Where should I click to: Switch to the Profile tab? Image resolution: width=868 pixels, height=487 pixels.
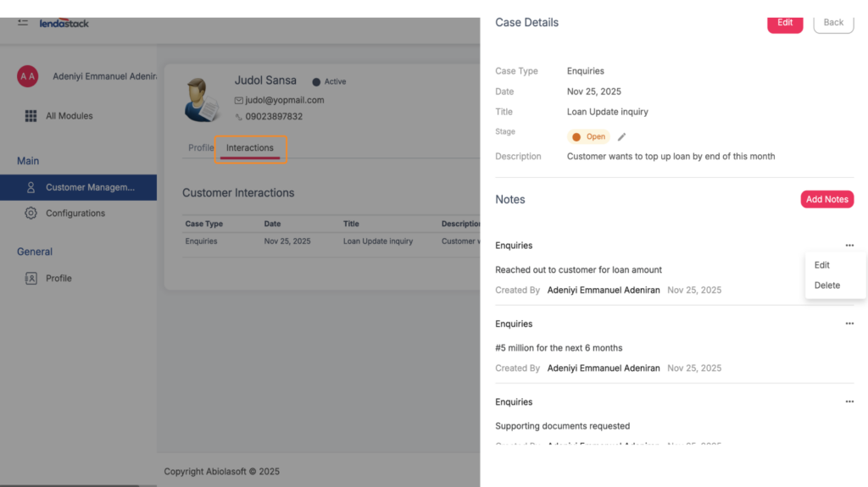click(x=201, y=148)
